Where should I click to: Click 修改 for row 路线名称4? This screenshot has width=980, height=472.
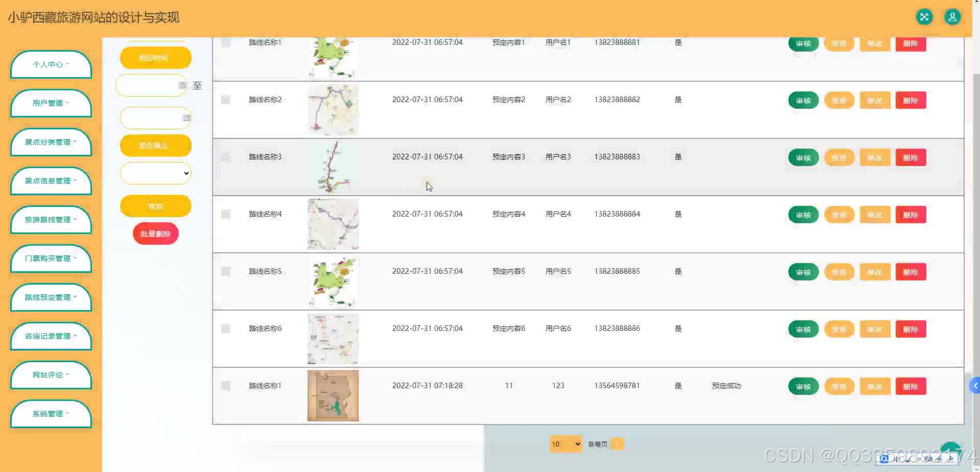click(875, 215)
